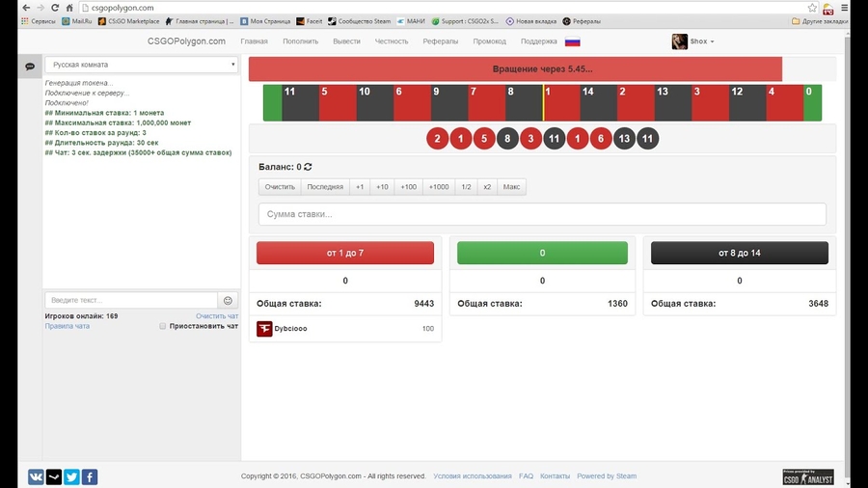Click the Очистить чат link

(x=217, y=316)
